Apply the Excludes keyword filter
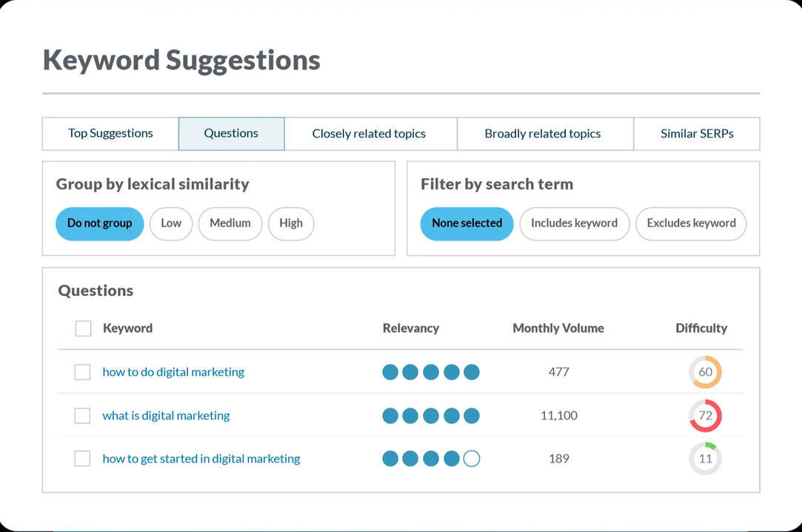Viewport: 802px width, 532px height. 690,223
